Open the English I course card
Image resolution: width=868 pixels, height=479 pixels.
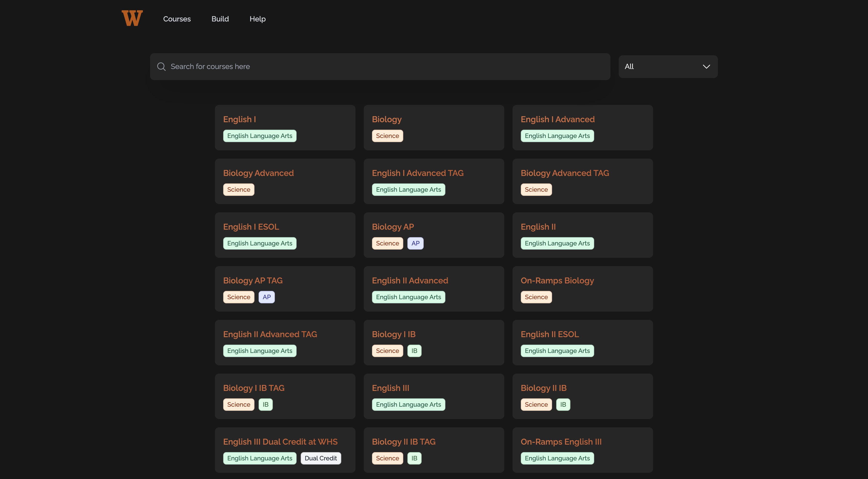pyautogui.click(x=239, y=119)
